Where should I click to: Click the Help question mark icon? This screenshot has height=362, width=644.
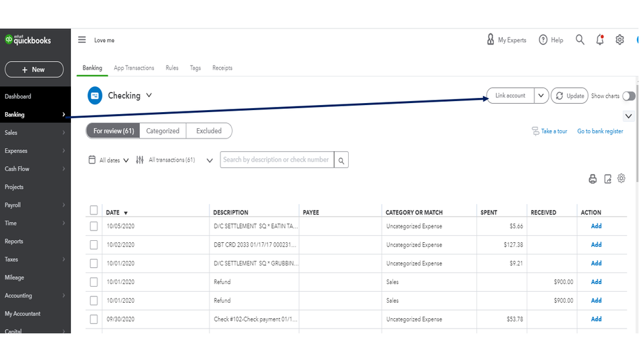point(543,40)
